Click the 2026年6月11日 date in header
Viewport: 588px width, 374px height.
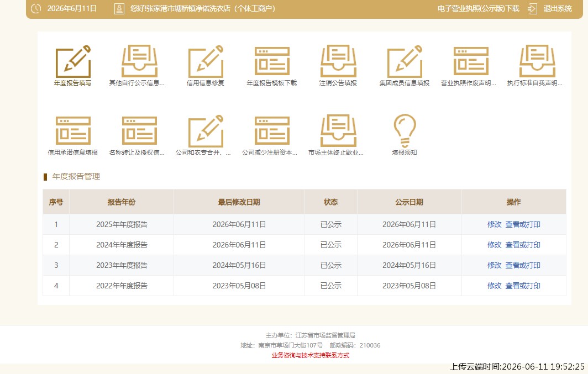coord(72,9)
